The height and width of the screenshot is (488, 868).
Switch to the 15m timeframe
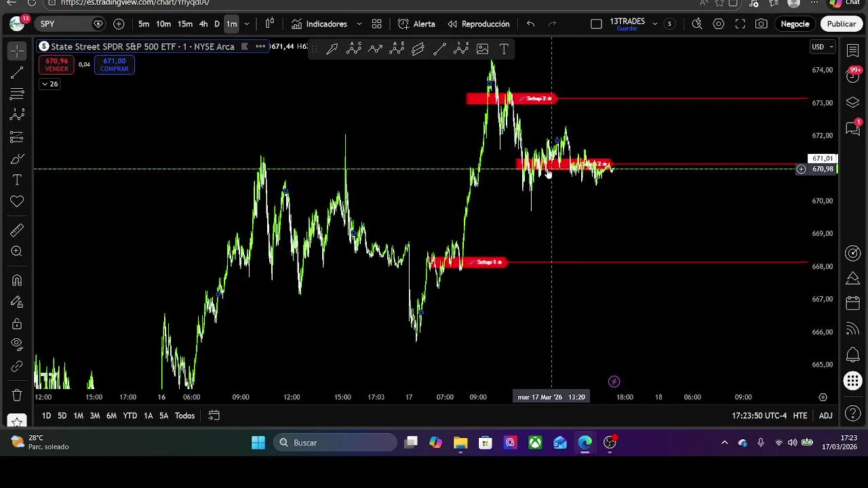(185, 24)
